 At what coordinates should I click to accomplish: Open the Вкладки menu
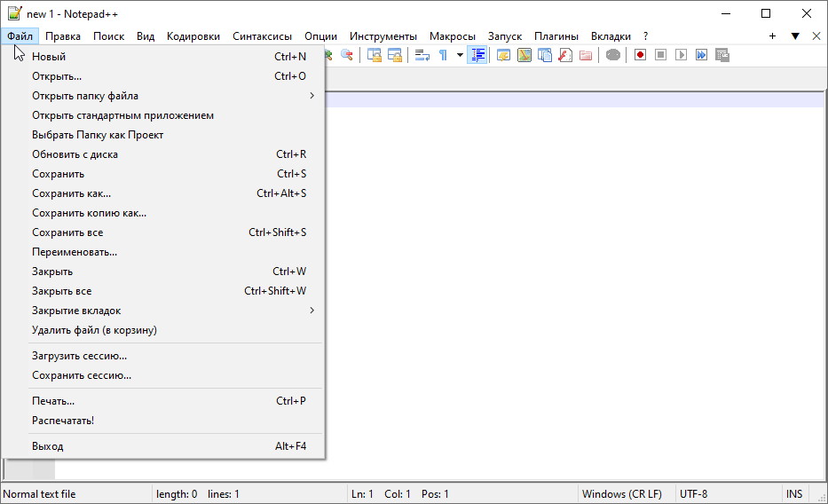pos(611,35)
